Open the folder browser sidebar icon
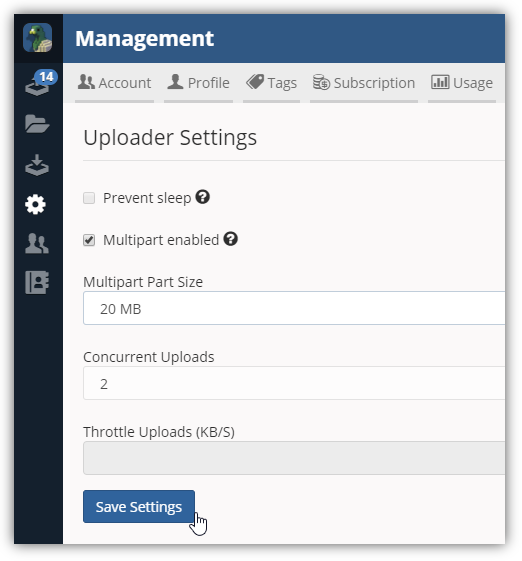This screenshot has height=561, width=522. 37,124
